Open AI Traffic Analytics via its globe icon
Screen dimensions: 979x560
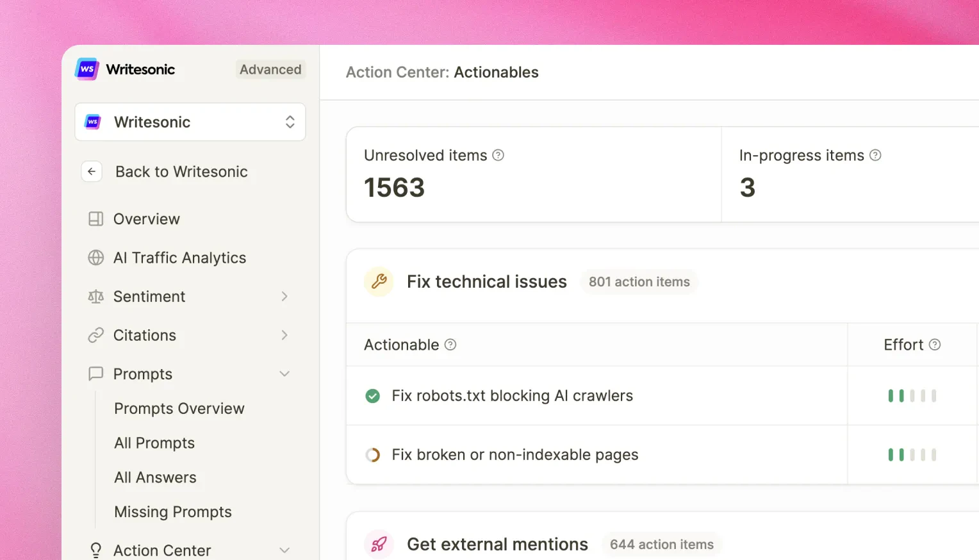(96, 258)
